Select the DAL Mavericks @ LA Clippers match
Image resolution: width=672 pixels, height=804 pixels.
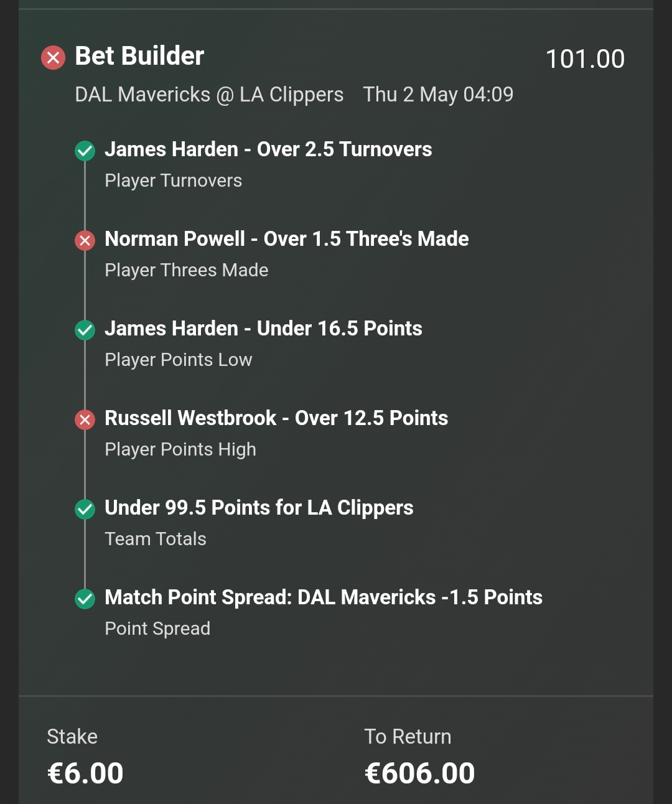tap(209, 95)
